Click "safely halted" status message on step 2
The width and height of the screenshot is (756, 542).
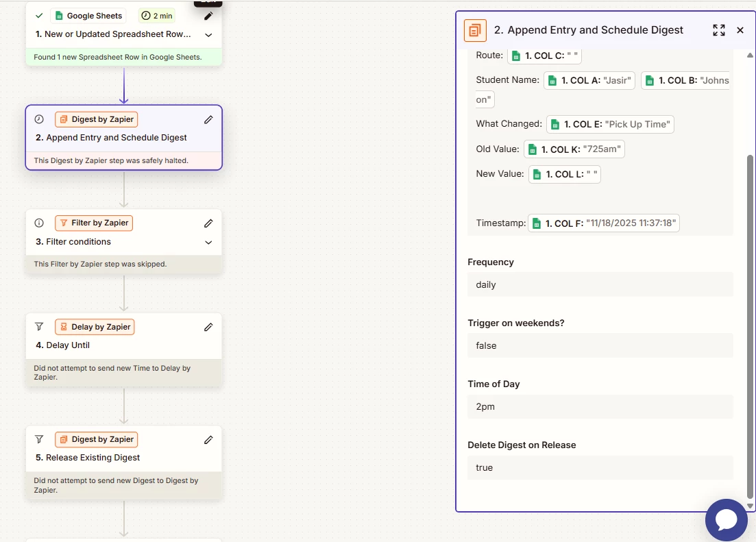click(x=111, y=160)
